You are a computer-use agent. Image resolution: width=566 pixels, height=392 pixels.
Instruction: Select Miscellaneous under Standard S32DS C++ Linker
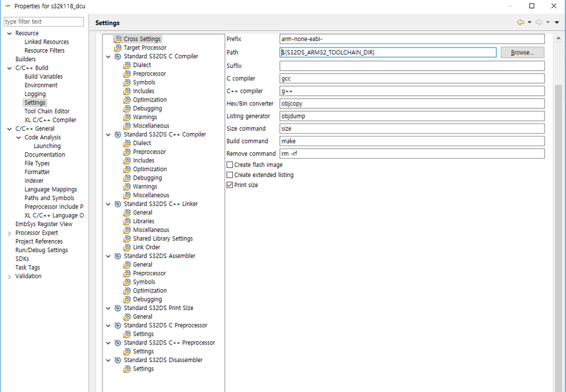click(151, 230)
